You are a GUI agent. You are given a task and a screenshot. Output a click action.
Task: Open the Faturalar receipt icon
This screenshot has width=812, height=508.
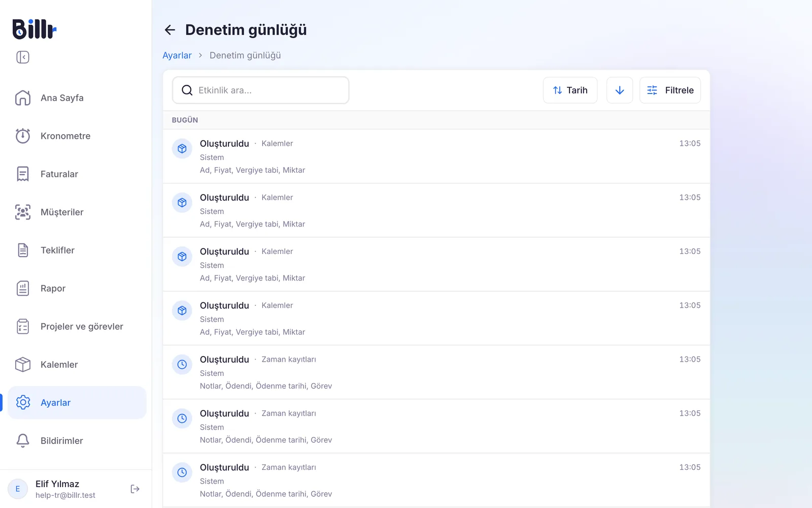(23, 174)
